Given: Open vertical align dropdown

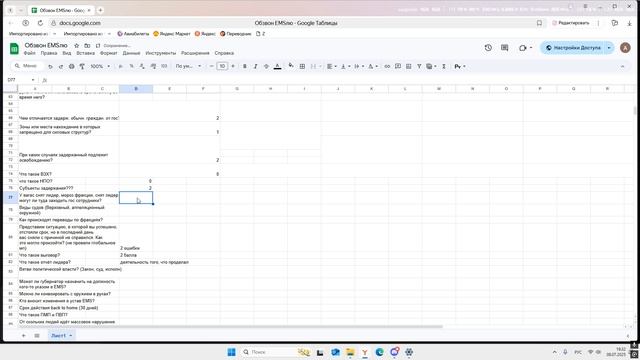Looking at the screenshot, I should [x=345, y=66].
